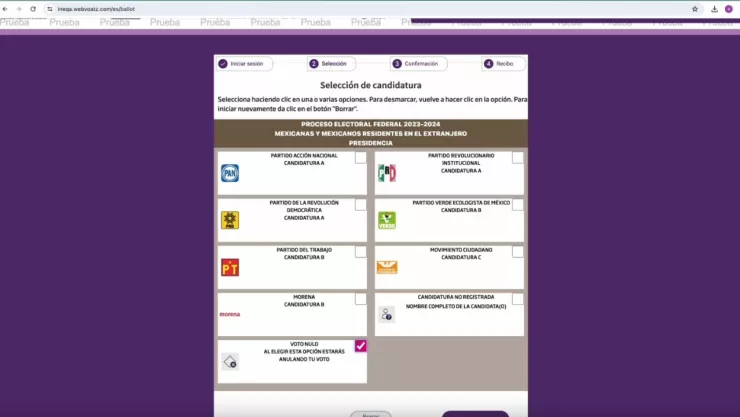Check Partido Revolucionario Institucional checkbox
The height and width of the screenshot is (417, 740).
[x=518, y=158]
